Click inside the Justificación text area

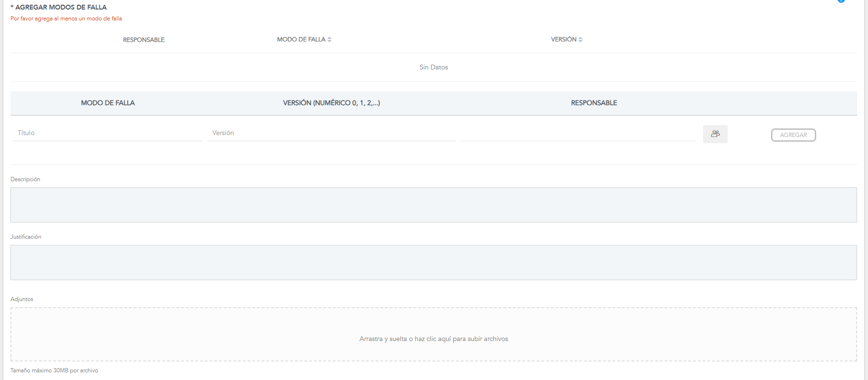pyautogui.click(x=434, y=263)
